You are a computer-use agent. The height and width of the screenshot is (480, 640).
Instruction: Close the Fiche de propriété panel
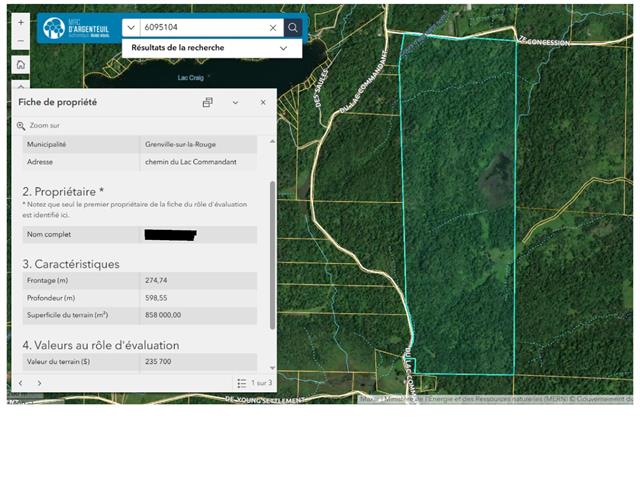263,102
